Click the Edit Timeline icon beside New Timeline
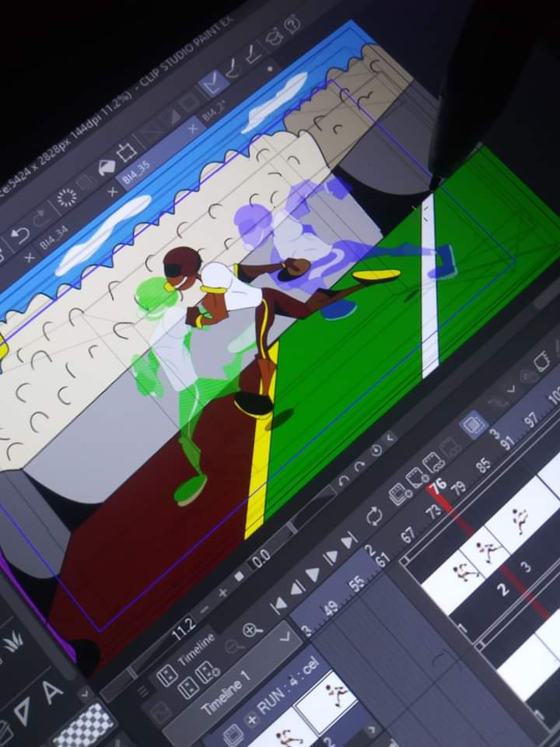 (188, 689)
